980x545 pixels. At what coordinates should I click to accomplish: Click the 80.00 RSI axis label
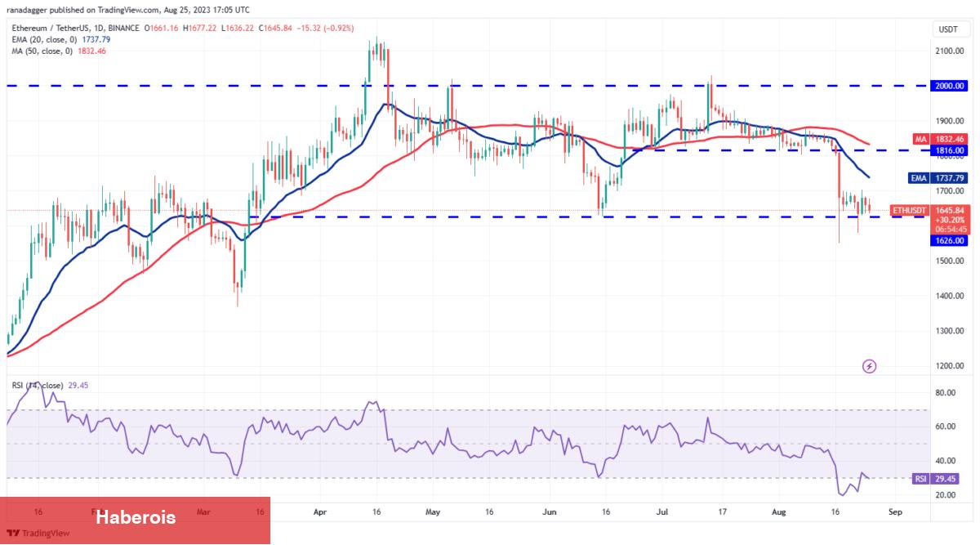click(947, 392)
